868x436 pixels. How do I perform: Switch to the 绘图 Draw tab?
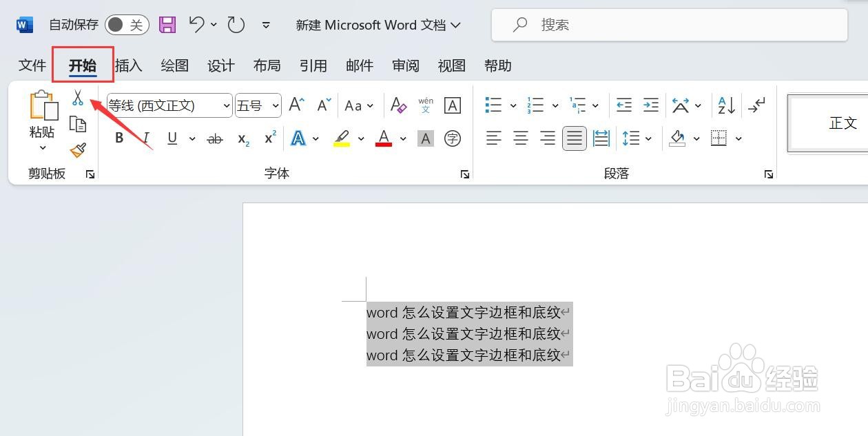coord(174,65)
